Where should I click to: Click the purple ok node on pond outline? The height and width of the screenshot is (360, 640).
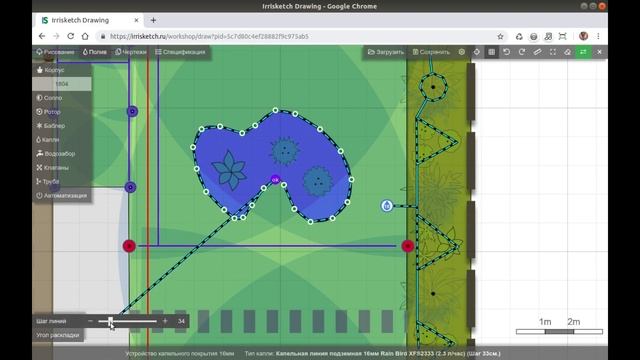pyautogui.click(x=276, y=179)
